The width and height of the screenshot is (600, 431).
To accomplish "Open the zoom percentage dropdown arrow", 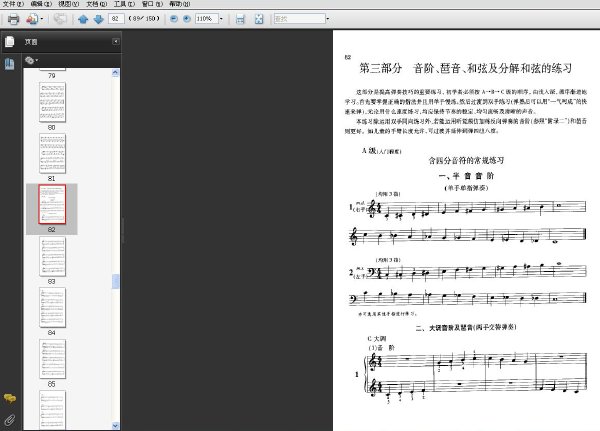I will [x=221, y=18].
